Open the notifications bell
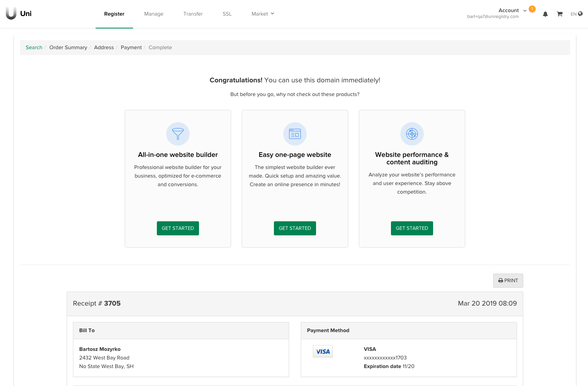The image size is (588, 386). click(x=545, y=14)
